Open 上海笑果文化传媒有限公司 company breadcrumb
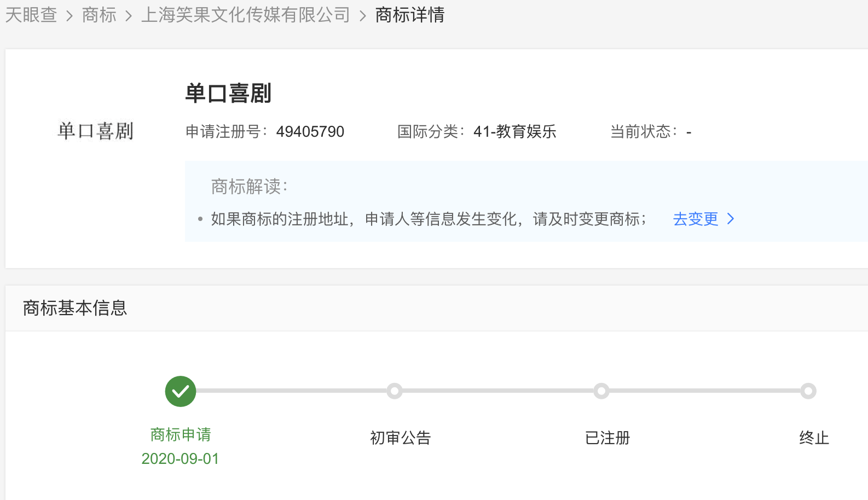The height and width of the screenshot is (500, 868). [245, 15]
